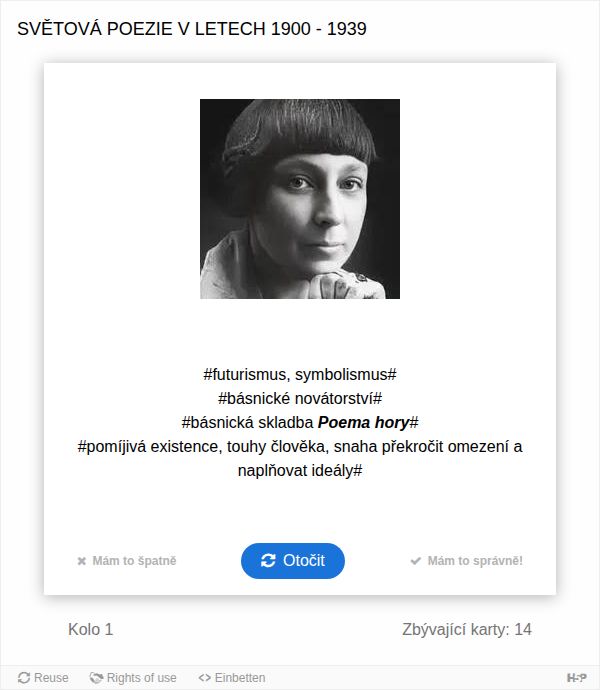Click the Poema hory bold text
600x690 pixels.
[364, 422]
